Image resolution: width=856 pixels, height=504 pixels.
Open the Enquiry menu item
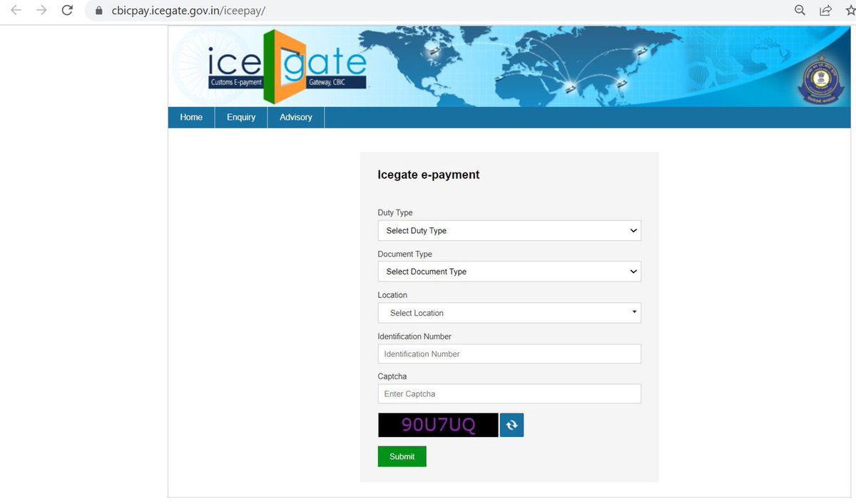click(241, 118)
